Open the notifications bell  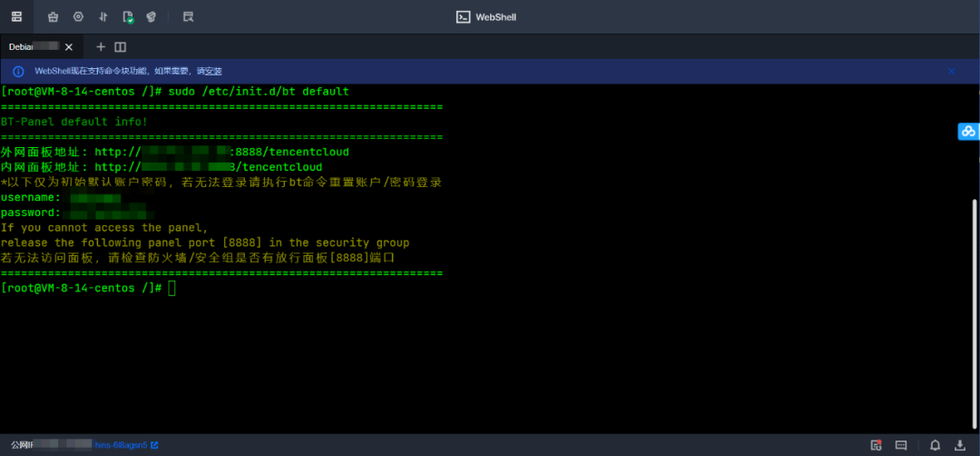(x=935, y=445)
